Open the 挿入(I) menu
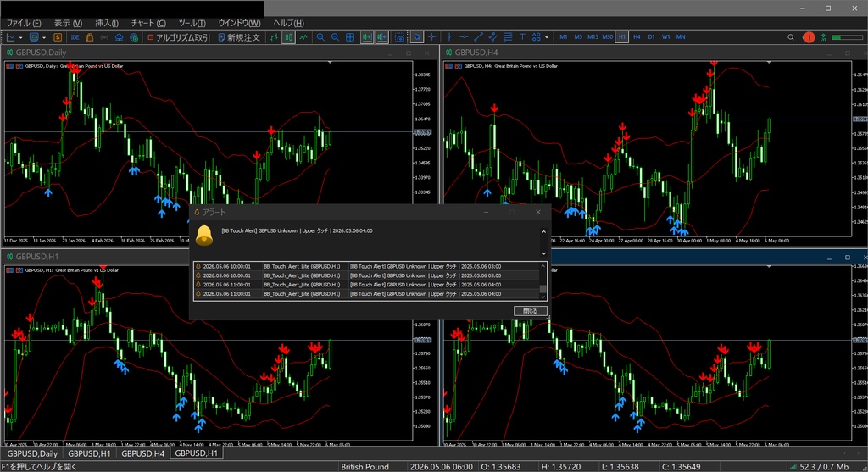 coord(107,23)
